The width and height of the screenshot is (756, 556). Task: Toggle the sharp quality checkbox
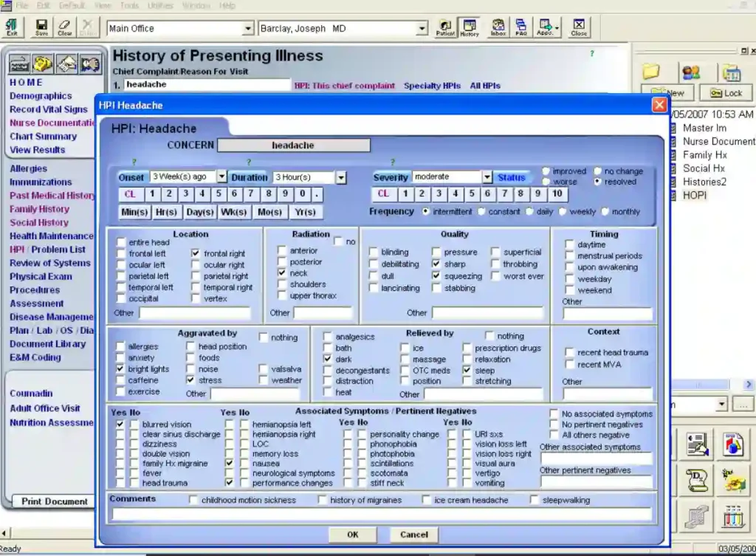(436, 264)
